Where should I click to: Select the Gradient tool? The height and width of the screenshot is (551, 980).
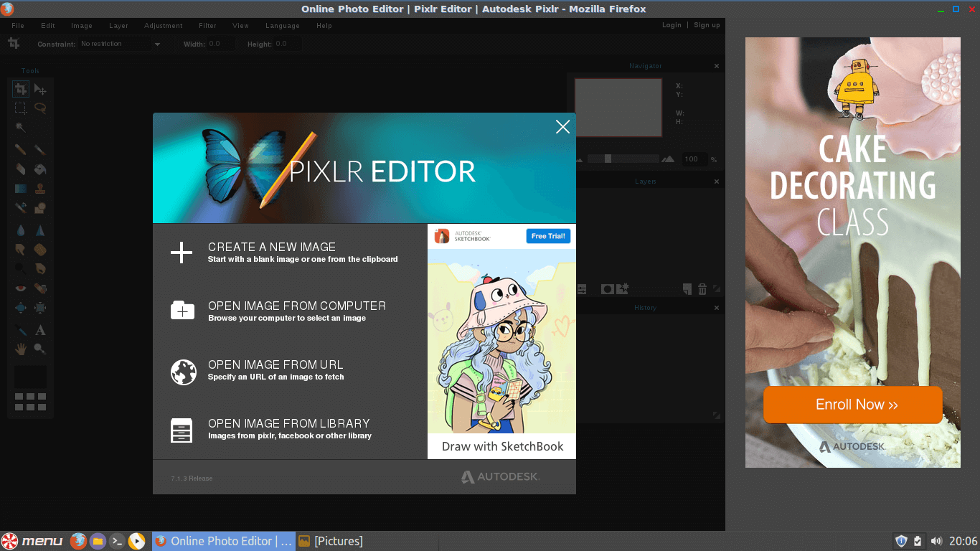[21, 189]
